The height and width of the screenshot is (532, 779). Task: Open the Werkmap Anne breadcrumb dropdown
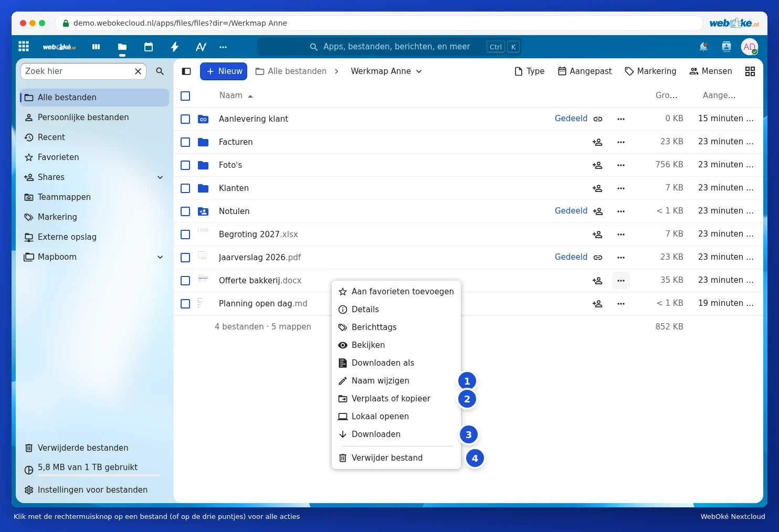coord(386,71)
